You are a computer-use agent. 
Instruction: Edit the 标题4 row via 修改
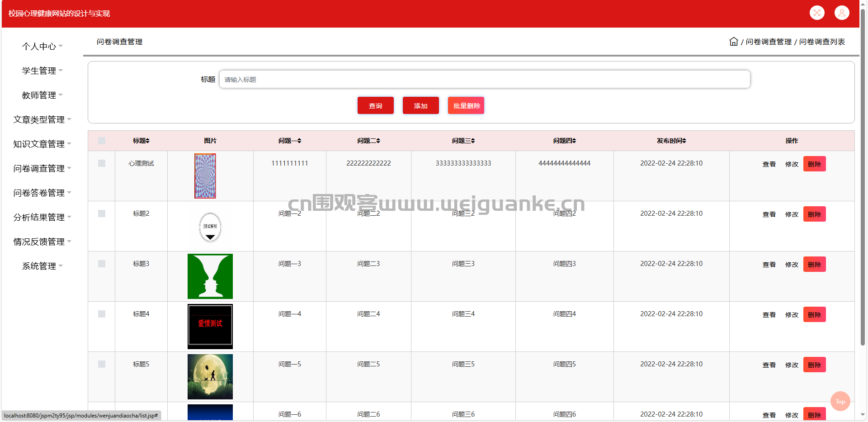(x=792, y=315)
